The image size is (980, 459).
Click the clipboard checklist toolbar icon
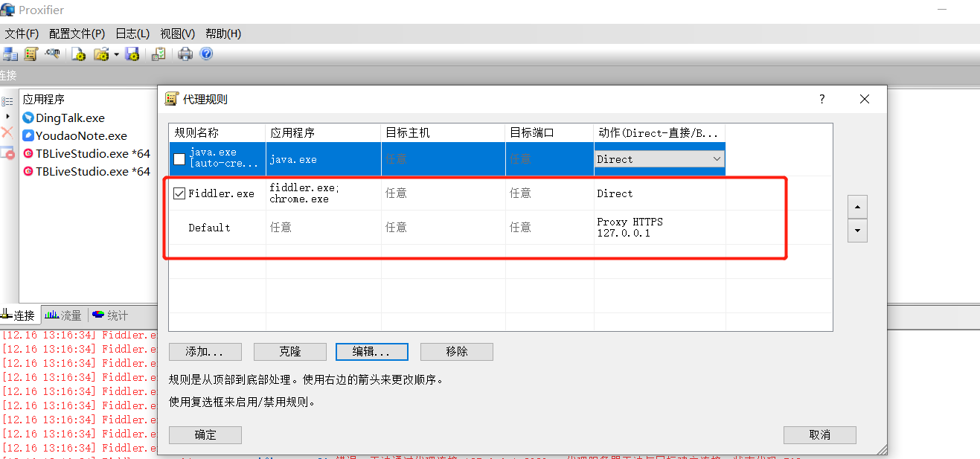coord(158,54)
